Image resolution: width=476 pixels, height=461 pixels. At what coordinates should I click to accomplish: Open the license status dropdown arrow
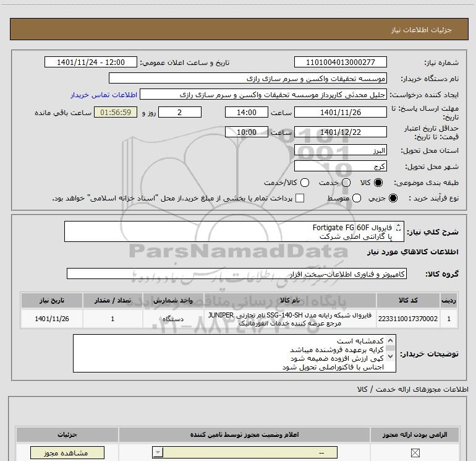click(x=158, y=452)
